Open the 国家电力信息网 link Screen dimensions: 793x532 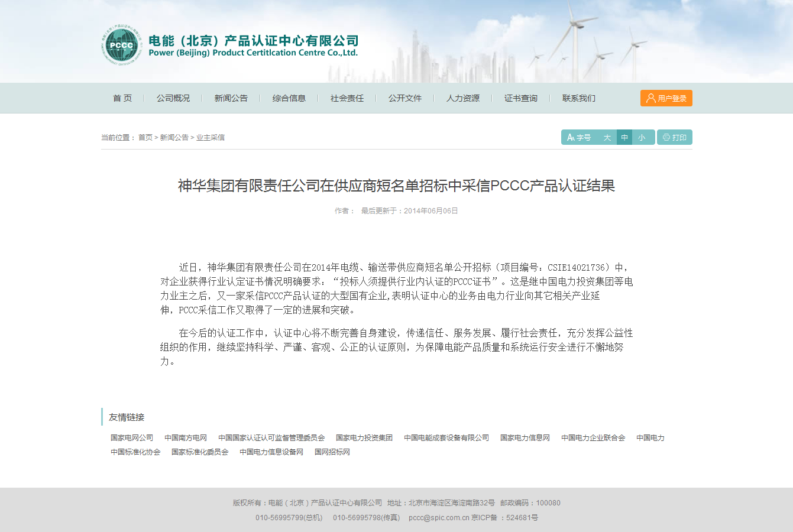coord(525,438)
